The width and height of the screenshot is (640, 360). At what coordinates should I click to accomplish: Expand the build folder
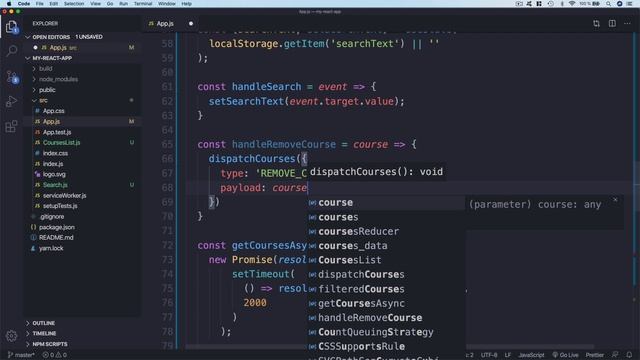[45, 69]
